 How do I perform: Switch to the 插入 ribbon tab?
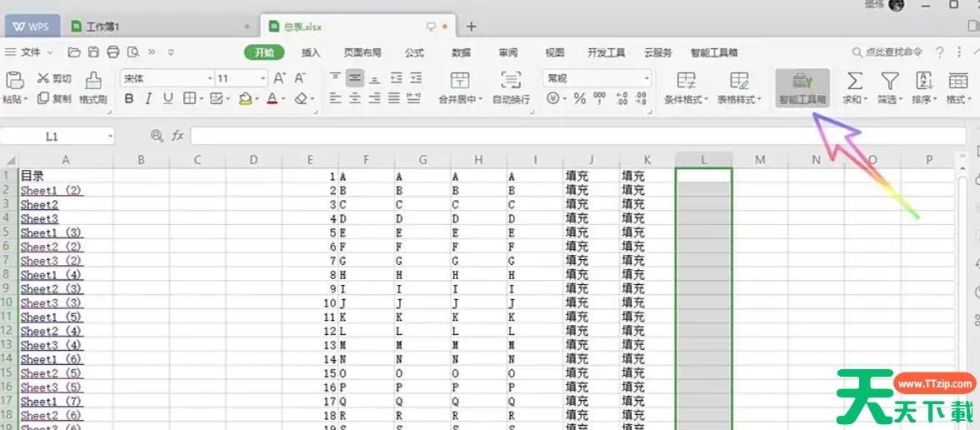tap(311, 52)
